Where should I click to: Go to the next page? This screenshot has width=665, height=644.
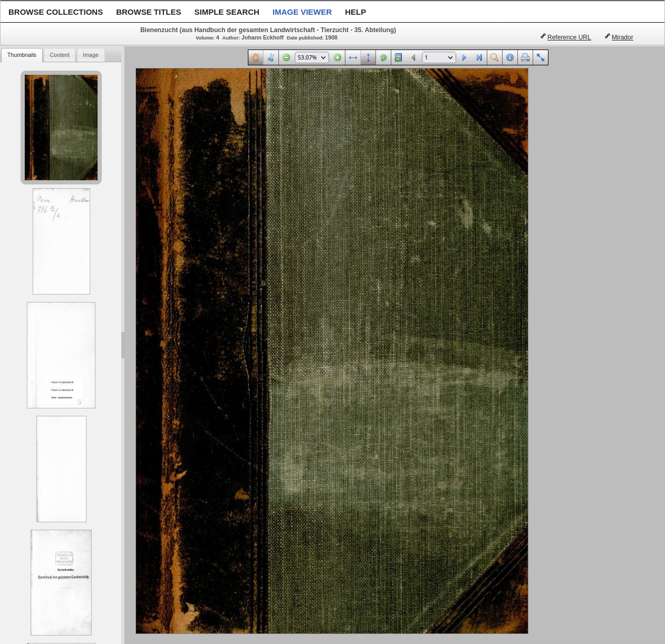464,57
